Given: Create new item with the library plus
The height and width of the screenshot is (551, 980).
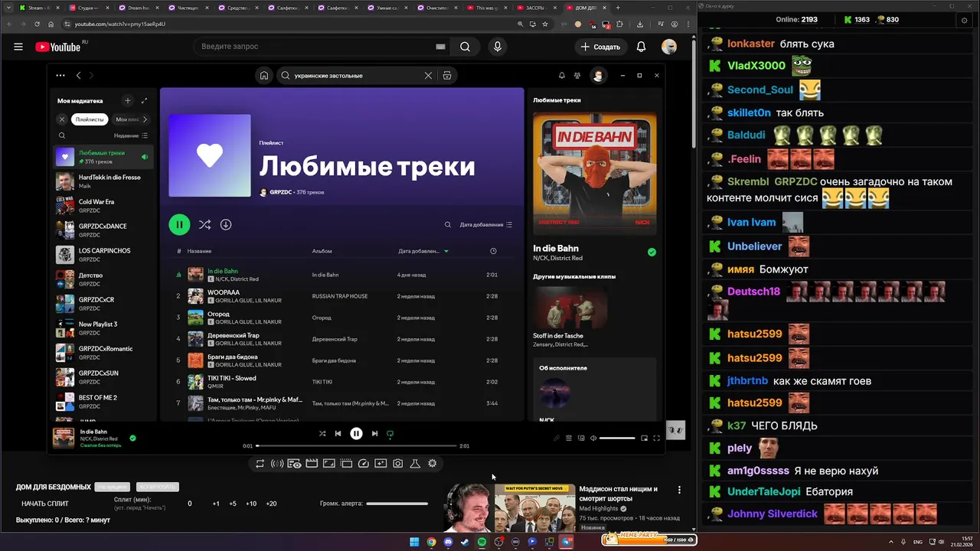Looking at the screenshot, I should tap(128, 100).
